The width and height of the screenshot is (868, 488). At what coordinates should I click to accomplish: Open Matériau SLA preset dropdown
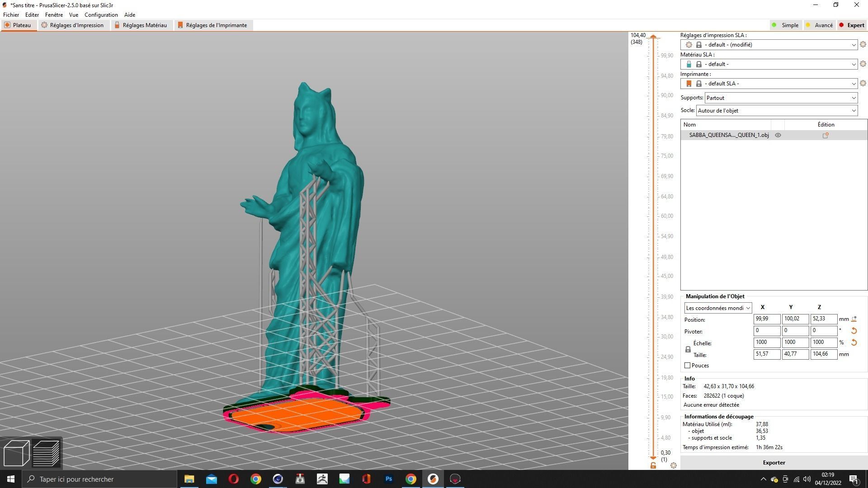click(x=769, y=64)
